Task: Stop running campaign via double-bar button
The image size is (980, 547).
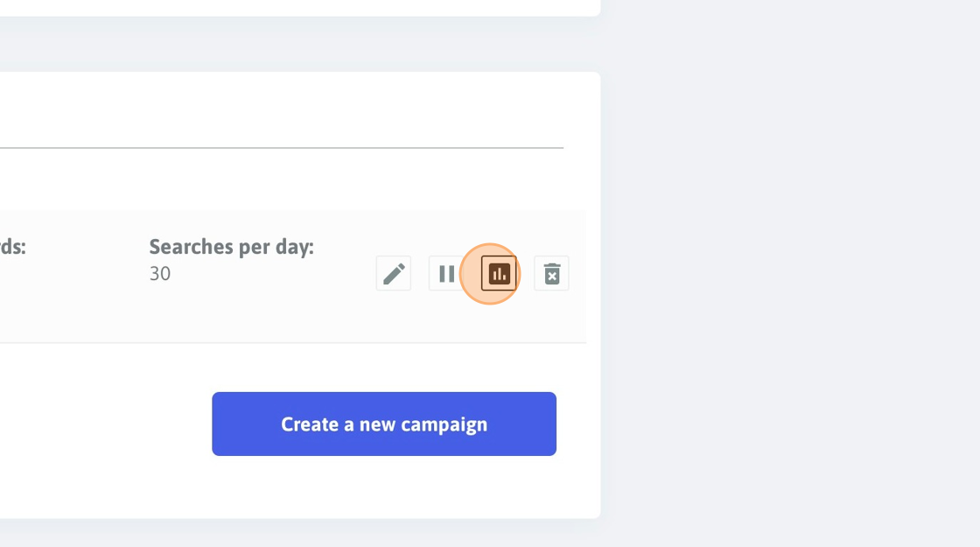Action: tap(446, 273)
